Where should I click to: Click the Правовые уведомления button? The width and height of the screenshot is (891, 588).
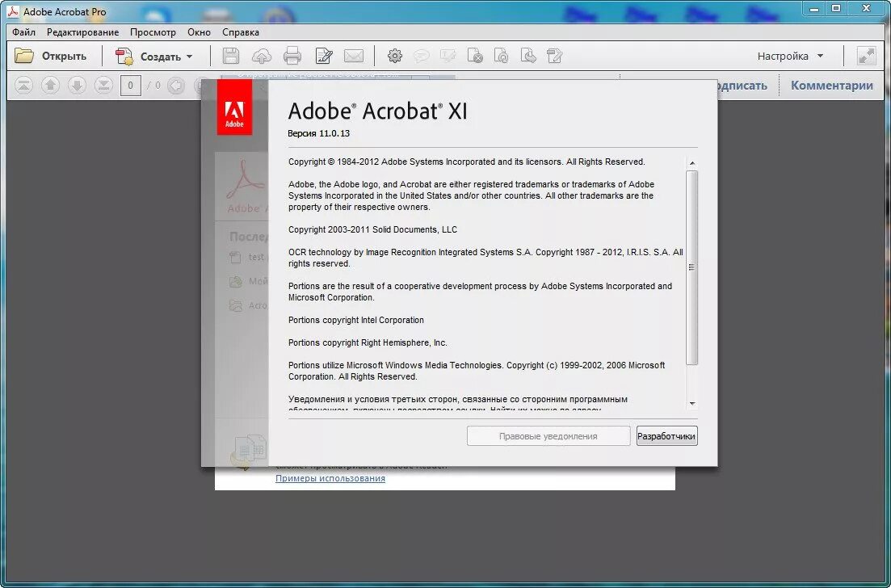pyautogui.click(x=548, y=436)
